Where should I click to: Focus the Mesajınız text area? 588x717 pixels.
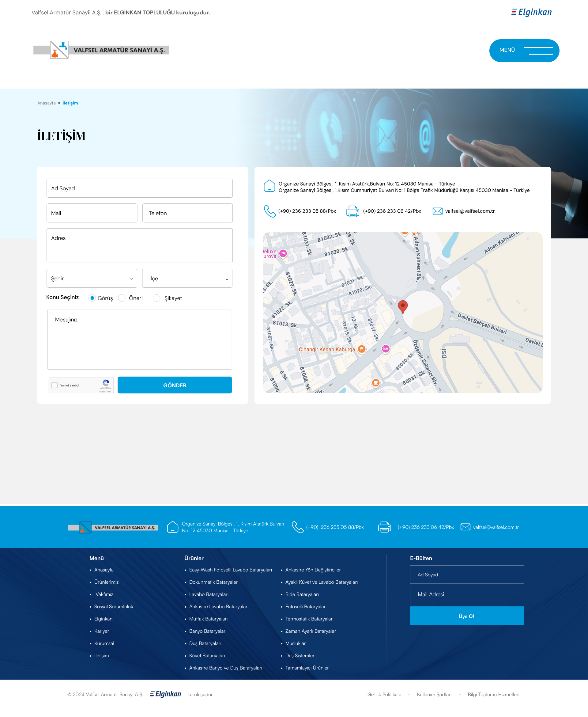point(139,339)
